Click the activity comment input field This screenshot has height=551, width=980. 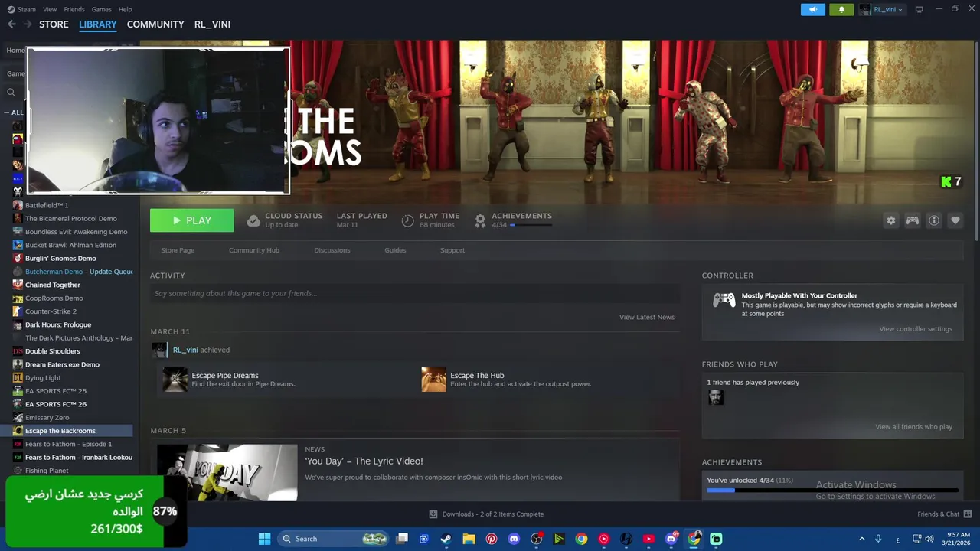click(x=414, y=293)
